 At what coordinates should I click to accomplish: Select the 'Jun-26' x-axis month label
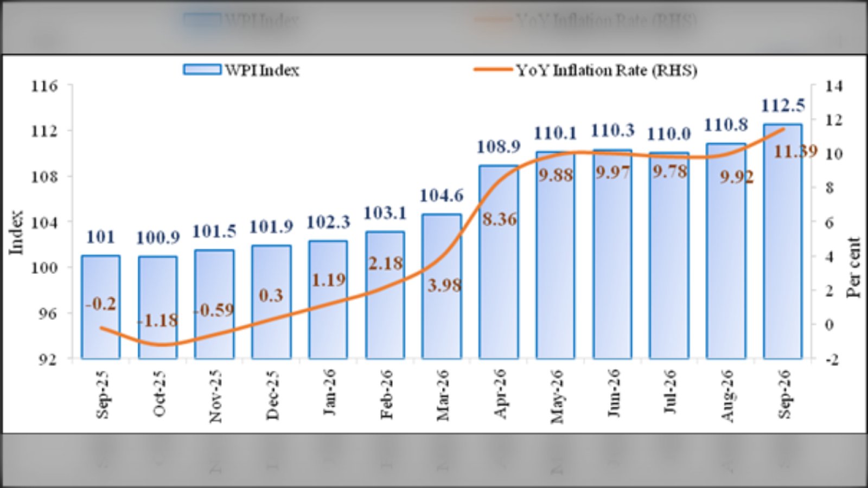pyautogui.click(x=613, y=394)
